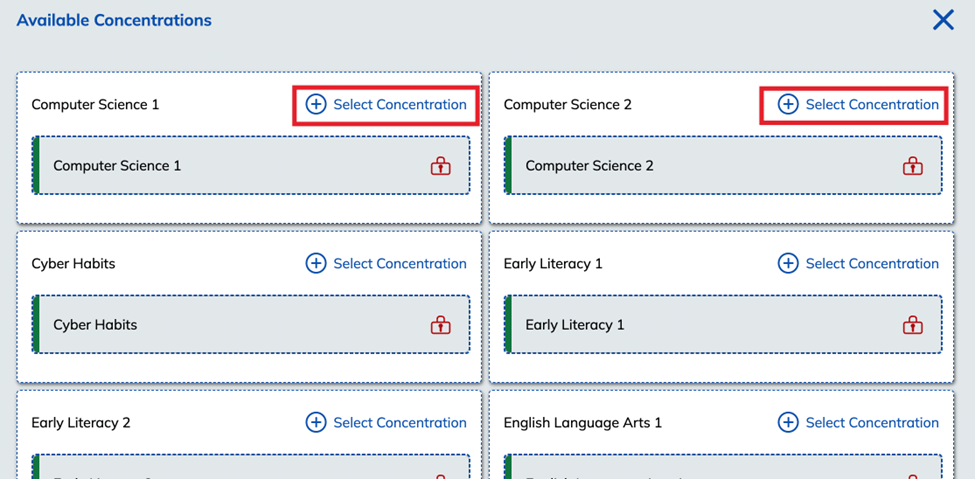Click the plus icon beside Early Literacy 1
Image resolution: width=975 pixels, height=479 pixels.
coord(788,264)
